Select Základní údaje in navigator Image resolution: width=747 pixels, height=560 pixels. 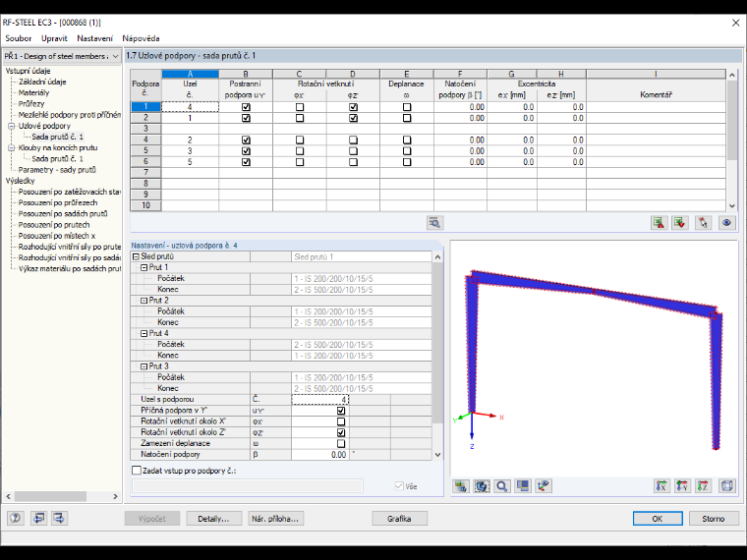42,82
